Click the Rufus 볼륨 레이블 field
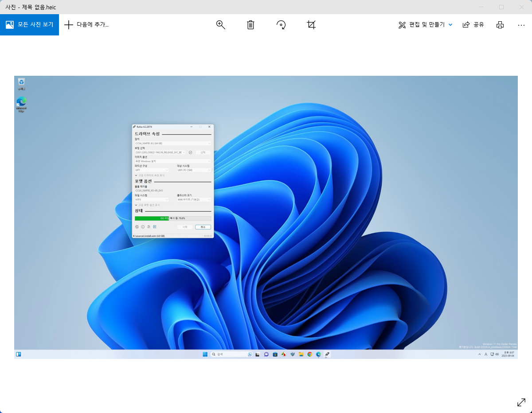The image size is (532, 413). (173, 191)
